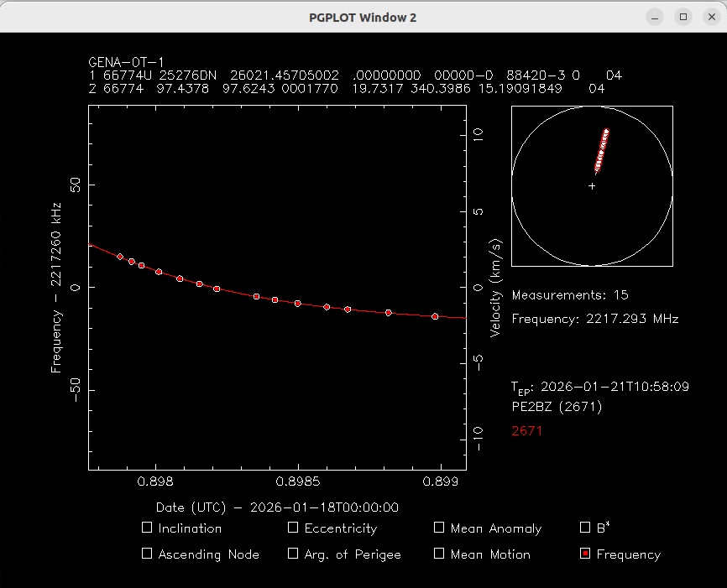Maximize the PGPLOT window
This screenshot has width=727, height=588.
(683, 17)
